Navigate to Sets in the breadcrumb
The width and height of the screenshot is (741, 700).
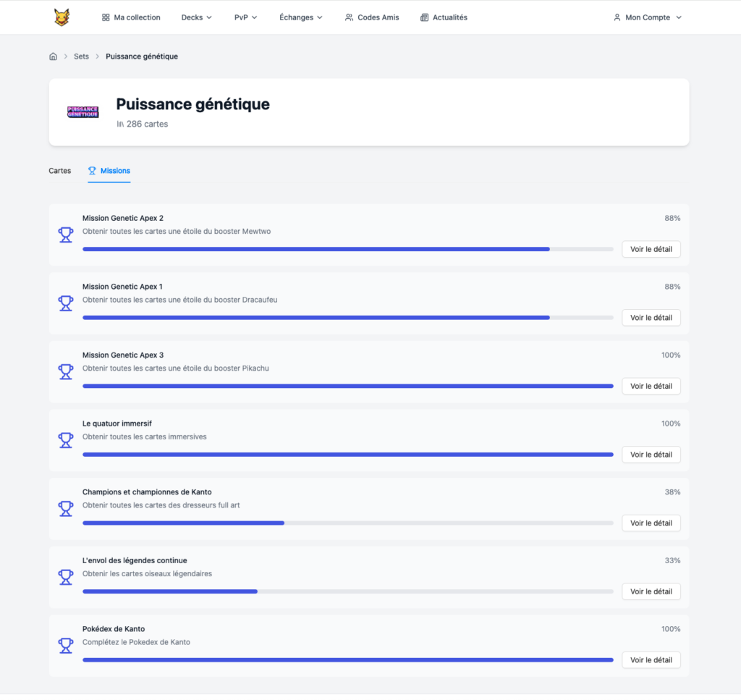81,56
